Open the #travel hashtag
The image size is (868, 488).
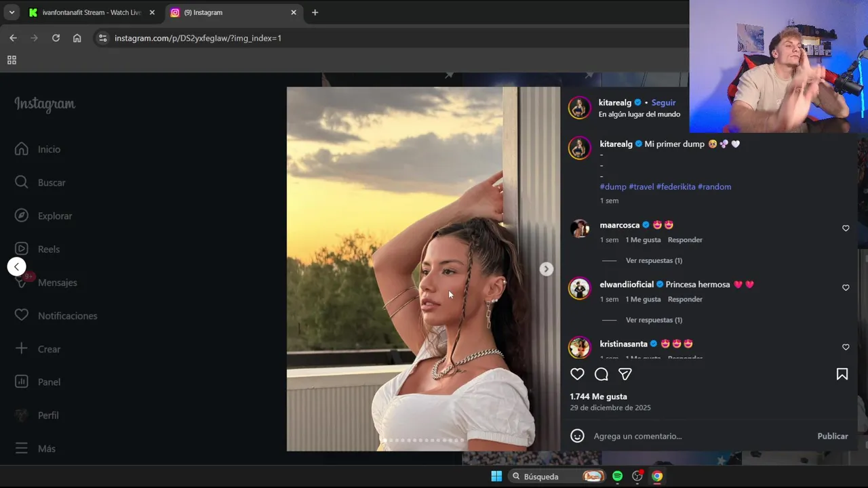641,186
